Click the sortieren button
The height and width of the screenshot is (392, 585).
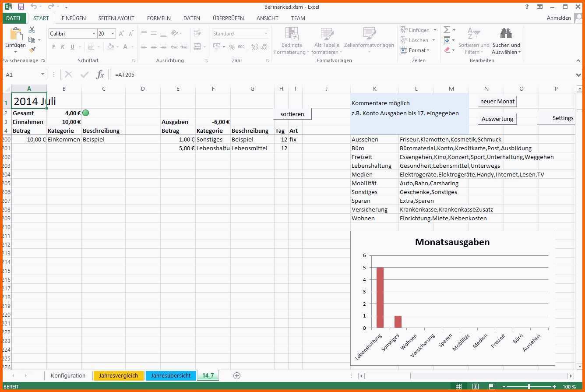pyautogui.click(x=292, y=114)
